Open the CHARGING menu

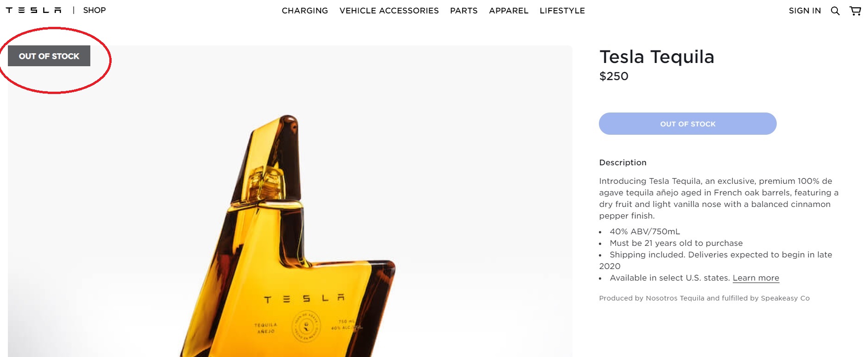305,11
